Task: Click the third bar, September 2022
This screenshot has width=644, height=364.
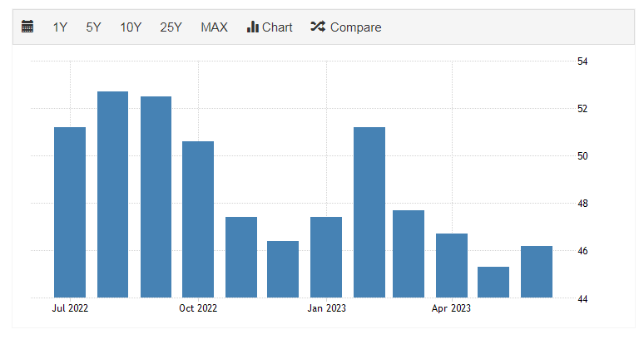Action: (x=156, y=196)
